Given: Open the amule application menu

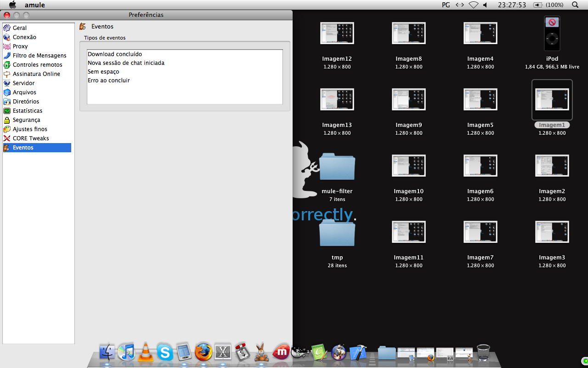Looking at the screenshot, I should pos(35,5).
